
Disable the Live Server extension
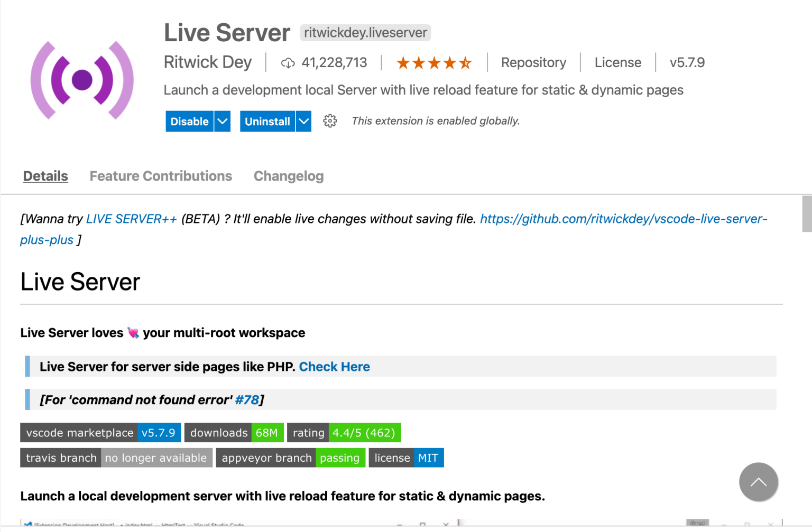(x=189, y=121)
